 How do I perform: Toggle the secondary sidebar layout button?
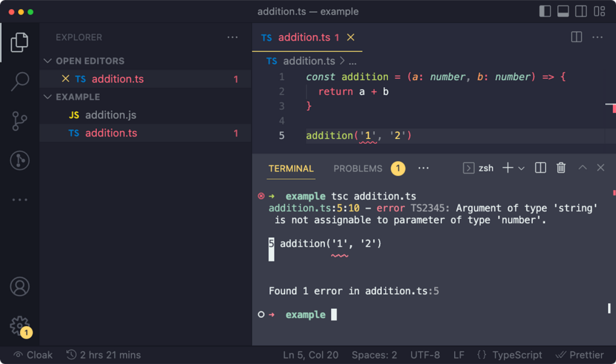tap(581, 11)
